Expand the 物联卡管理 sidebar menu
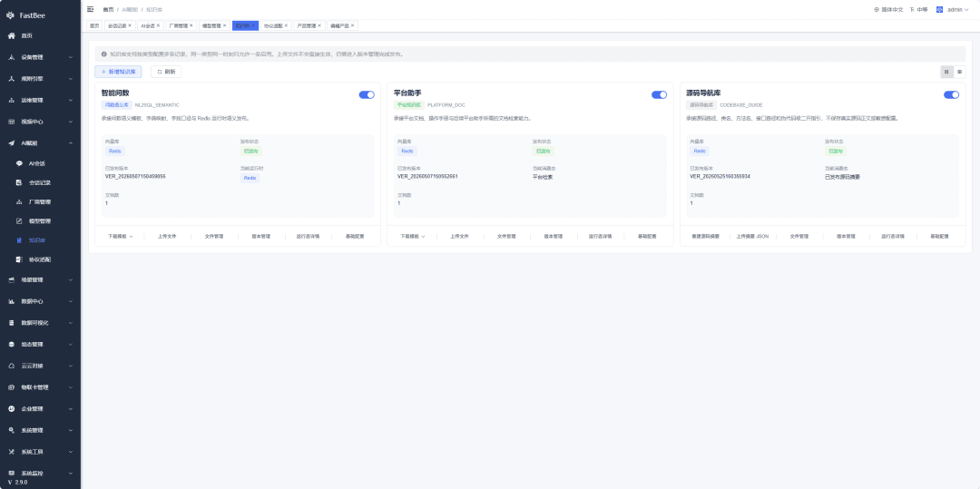 (41, 387)
